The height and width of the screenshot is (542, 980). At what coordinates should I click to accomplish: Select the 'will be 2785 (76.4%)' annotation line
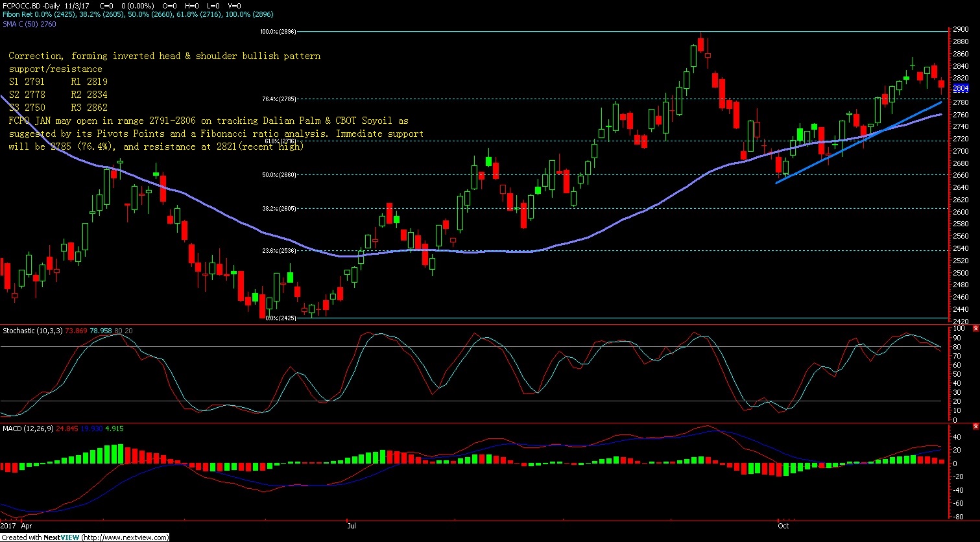point(156,147)
